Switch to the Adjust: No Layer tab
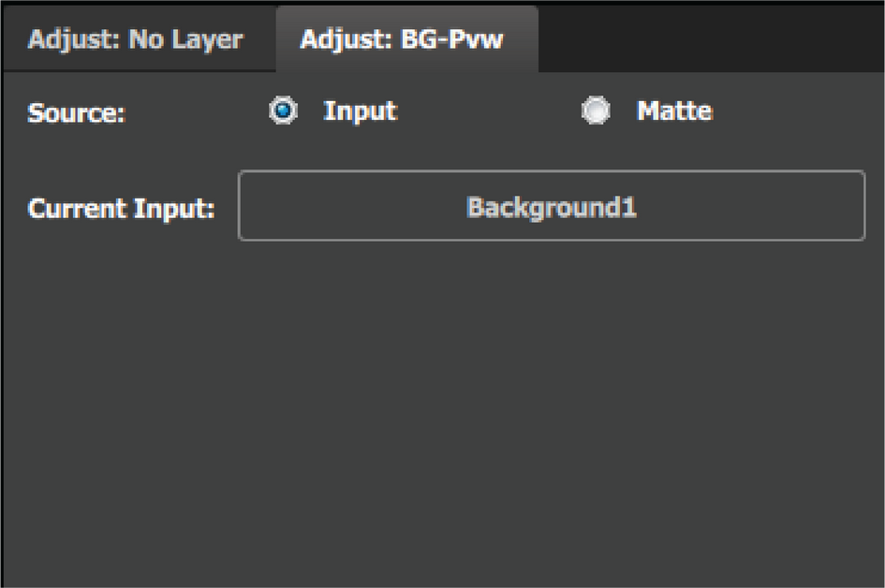Viewport: 885px width, 588px height. [136, 39]
